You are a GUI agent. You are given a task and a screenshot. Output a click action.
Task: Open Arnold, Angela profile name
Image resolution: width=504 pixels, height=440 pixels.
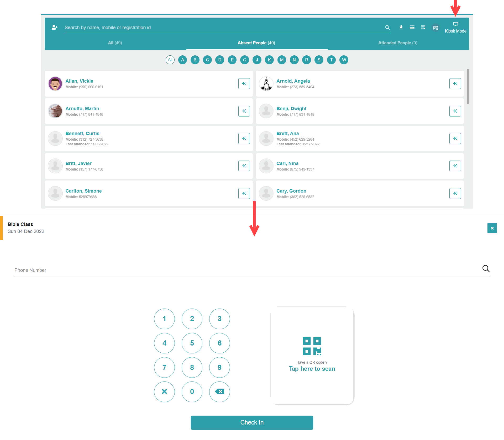tap(293, 81)
